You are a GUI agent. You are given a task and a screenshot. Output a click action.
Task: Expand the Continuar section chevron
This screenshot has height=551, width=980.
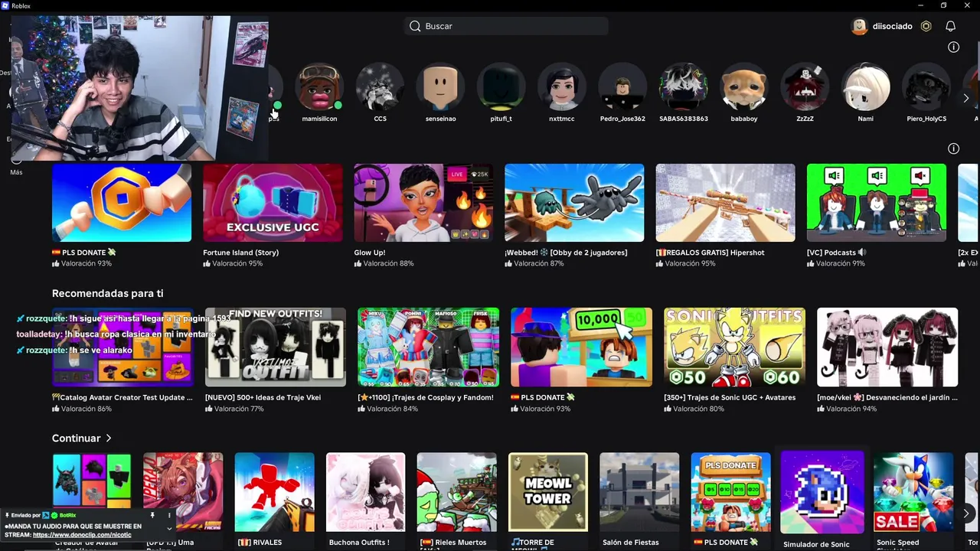[109, 439]
